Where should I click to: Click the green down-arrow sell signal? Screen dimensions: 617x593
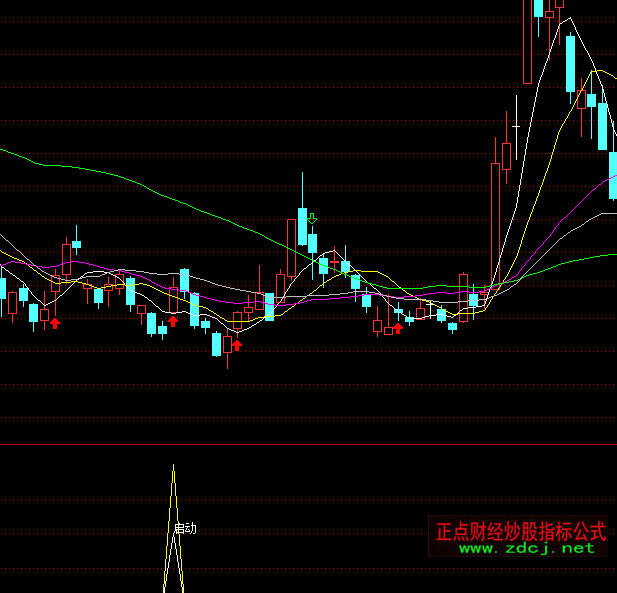[312, 218]
